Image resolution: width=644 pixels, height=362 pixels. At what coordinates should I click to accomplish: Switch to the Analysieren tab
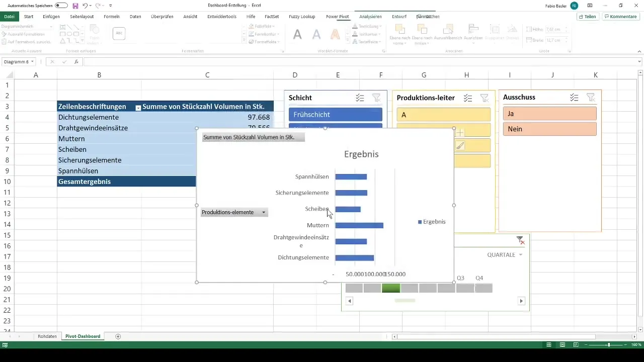click(x=370, y=17)
